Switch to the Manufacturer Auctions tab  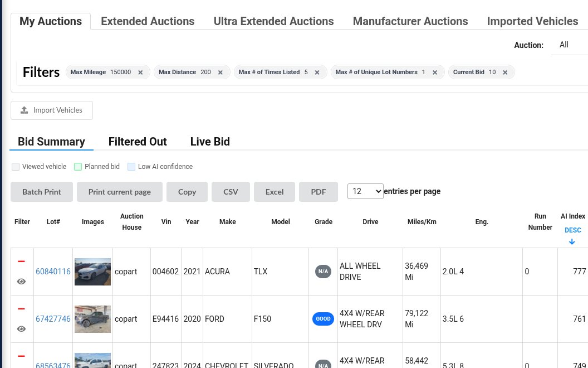(410, 21)
